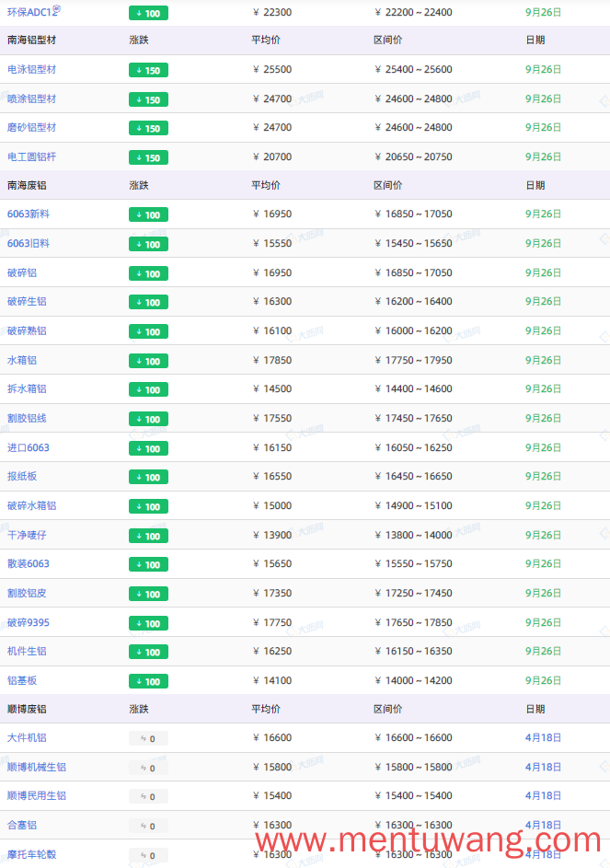Click the green ↓100 badge for 6063新料
The height and width of the screenshot is (868, 610).
tap(148, 214)
